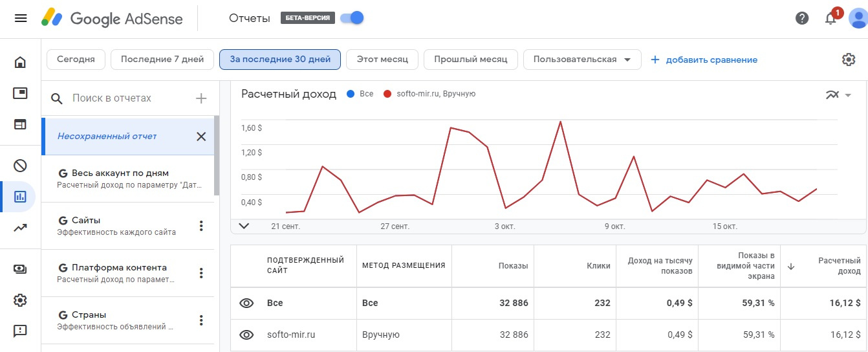The image size is (868, 352).
Task: Toggle the beta version switch
Action: [353, 18]
